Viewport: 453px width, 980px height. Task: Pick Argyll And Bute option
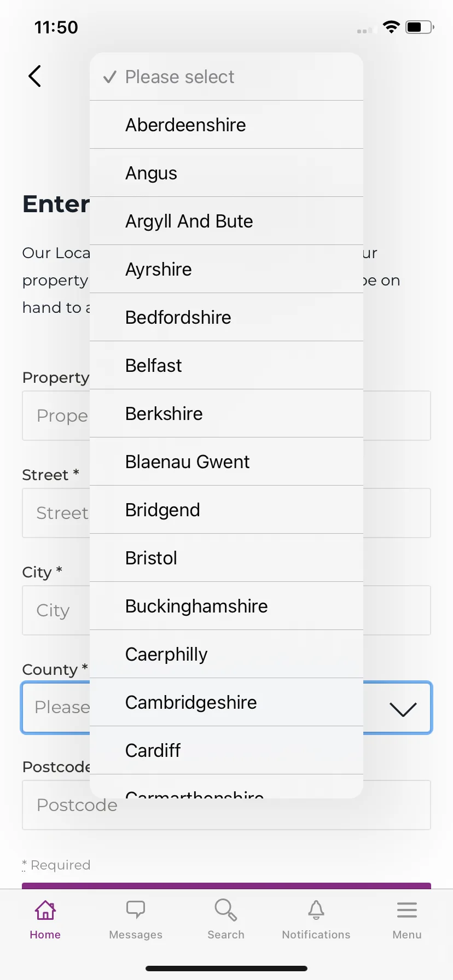(226, 221)
